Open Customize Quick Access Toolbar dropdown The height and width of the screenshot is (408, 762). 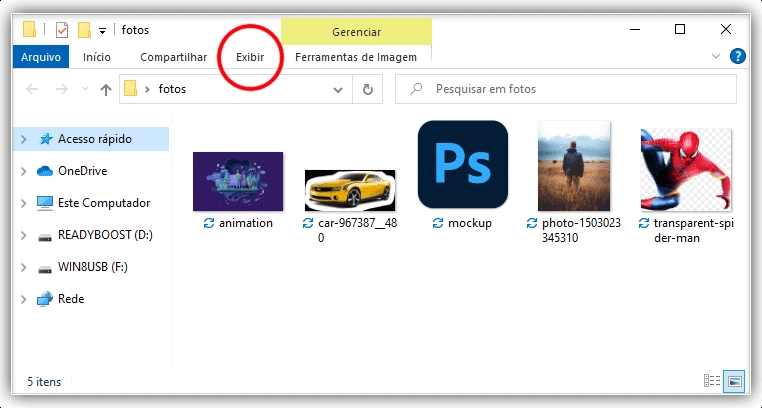click(x=103, y=31)
